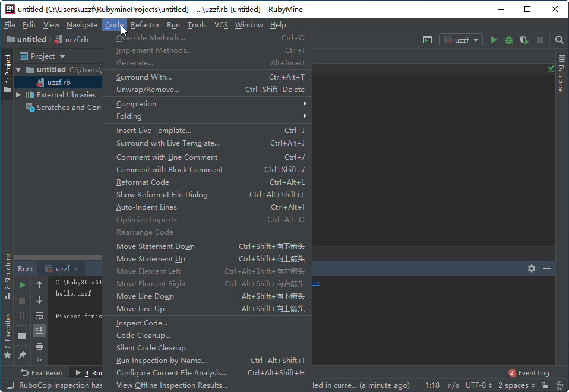This screenshot has height=392, width=569.
Task: Open the Event Log
Action: point(529,373)
